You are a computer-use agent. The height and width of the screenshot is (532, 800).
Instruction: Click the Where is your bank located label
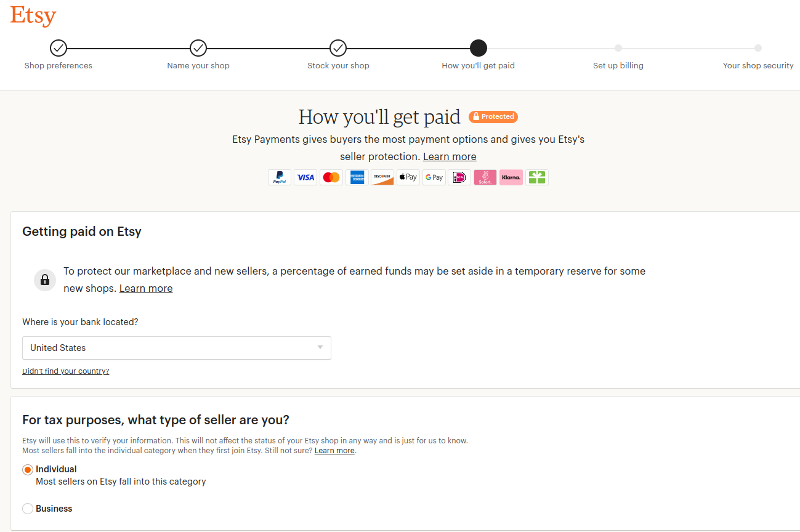pos(81,322)
